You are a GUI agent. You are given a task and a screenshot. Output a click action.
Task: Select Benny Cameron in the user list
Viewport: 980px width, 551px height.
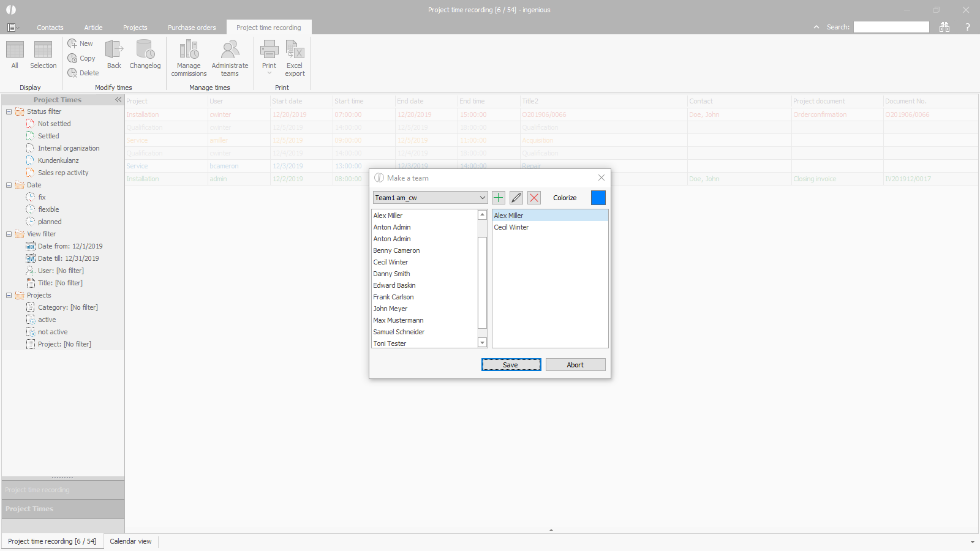click(x=396, y=250)
